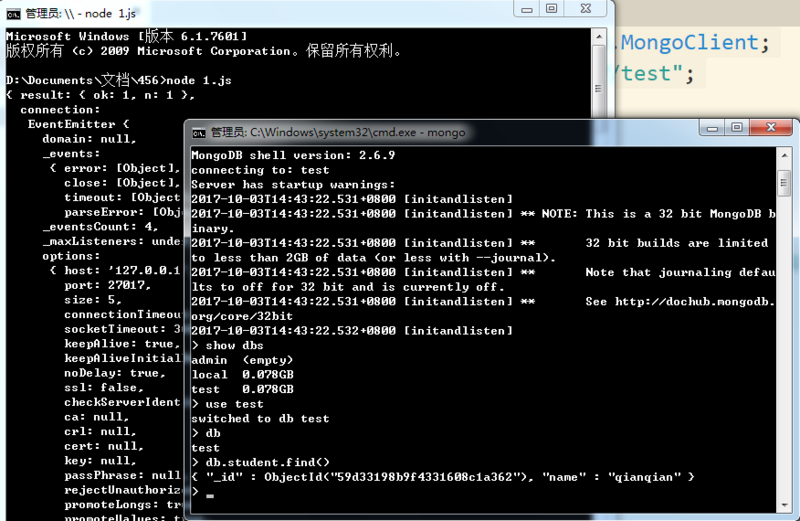Click 'result: { ok: 1, n: 1 }' line

click(100, 95)
